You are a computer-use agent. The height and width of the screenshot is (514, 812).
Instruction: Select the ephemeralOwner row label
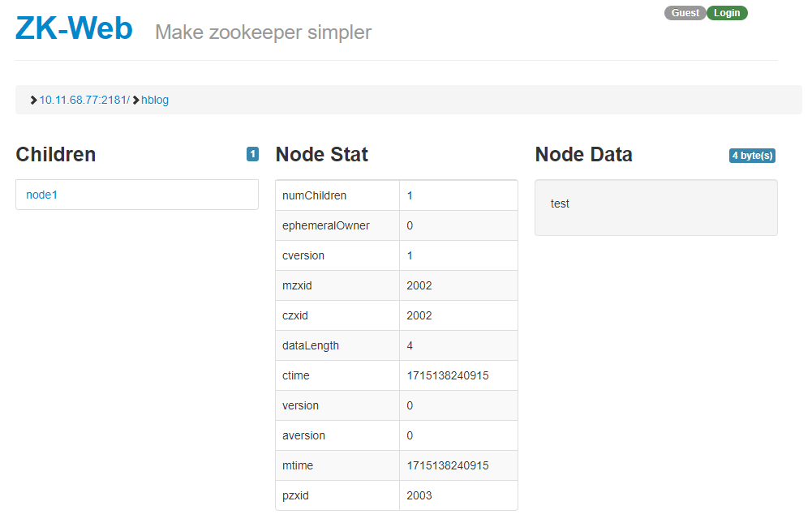325,225
